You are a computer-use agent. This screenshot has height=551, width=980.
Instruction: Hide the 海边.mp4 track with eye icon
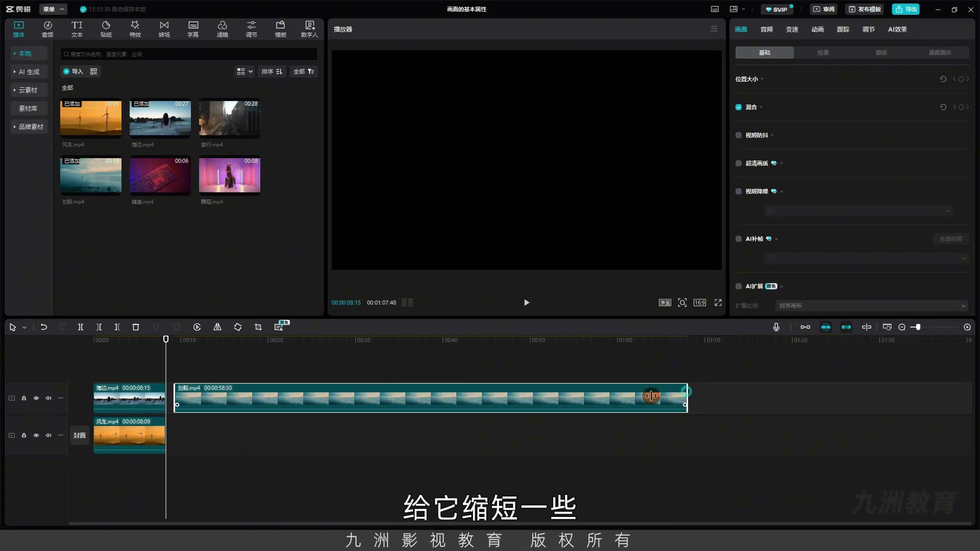[x=36, y=398]
